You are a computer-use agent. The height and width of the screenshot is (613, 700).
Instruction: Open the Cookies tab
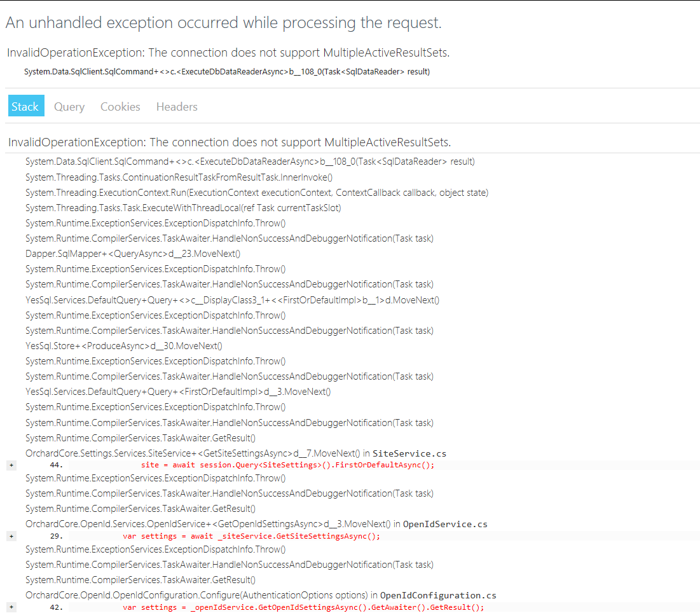[120, 106]
